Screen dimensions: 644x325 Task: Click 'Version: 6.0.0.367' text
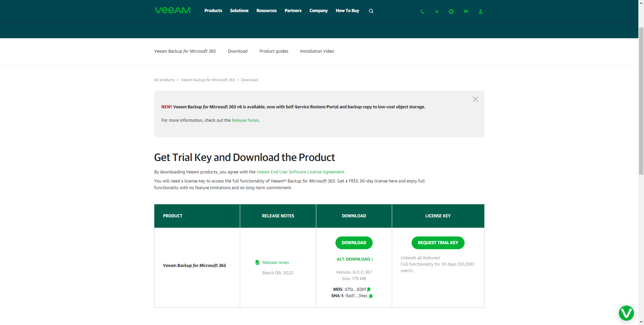click(x=354, y=272)
